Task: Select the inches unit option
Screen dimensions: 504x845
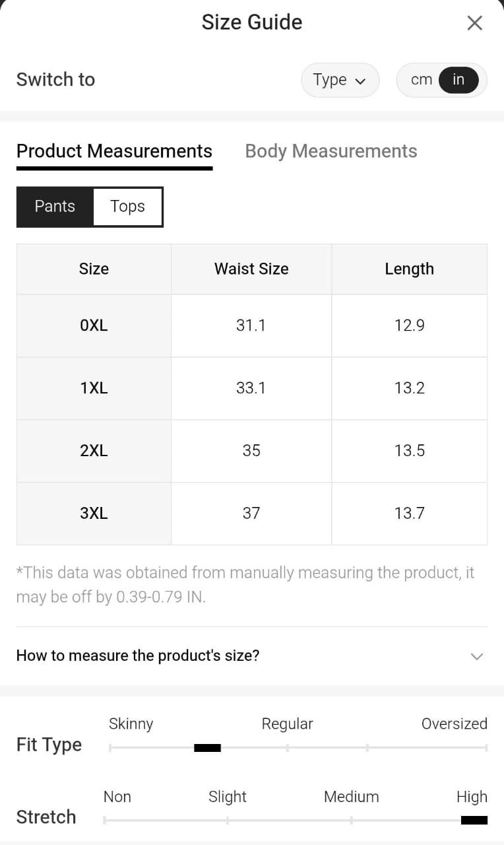Action: pos(458,80)
